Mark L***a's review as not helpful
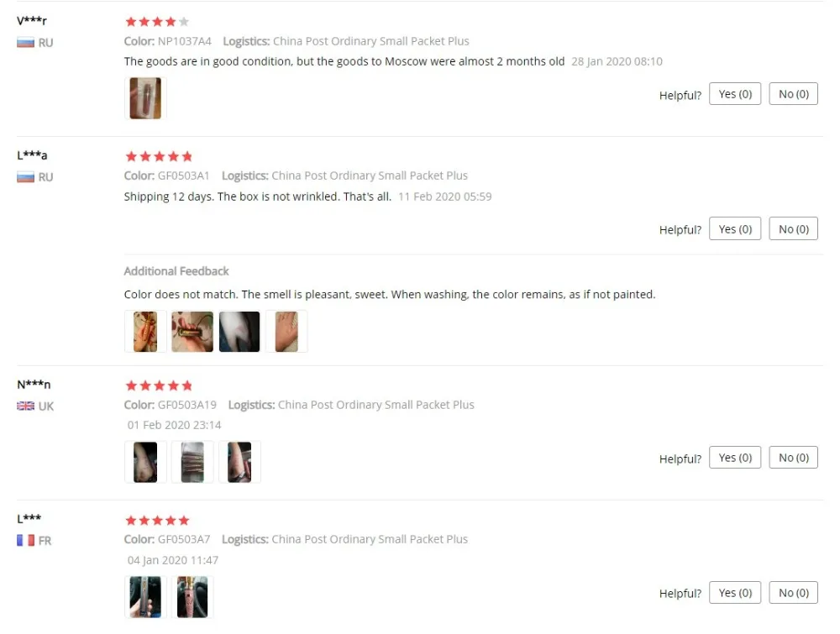This screenshot has height=634, width=840. click(x=793, y=228)
